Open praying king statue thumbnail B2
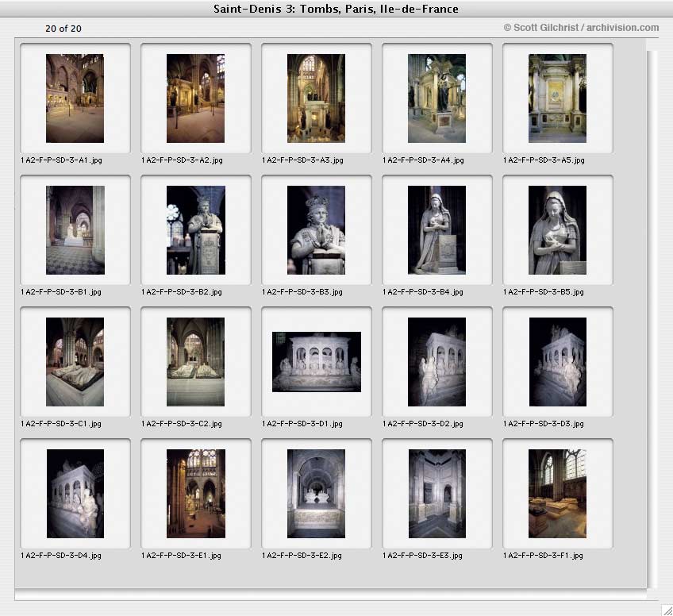This screenshot has width=673, height=616. pos(196,230)
